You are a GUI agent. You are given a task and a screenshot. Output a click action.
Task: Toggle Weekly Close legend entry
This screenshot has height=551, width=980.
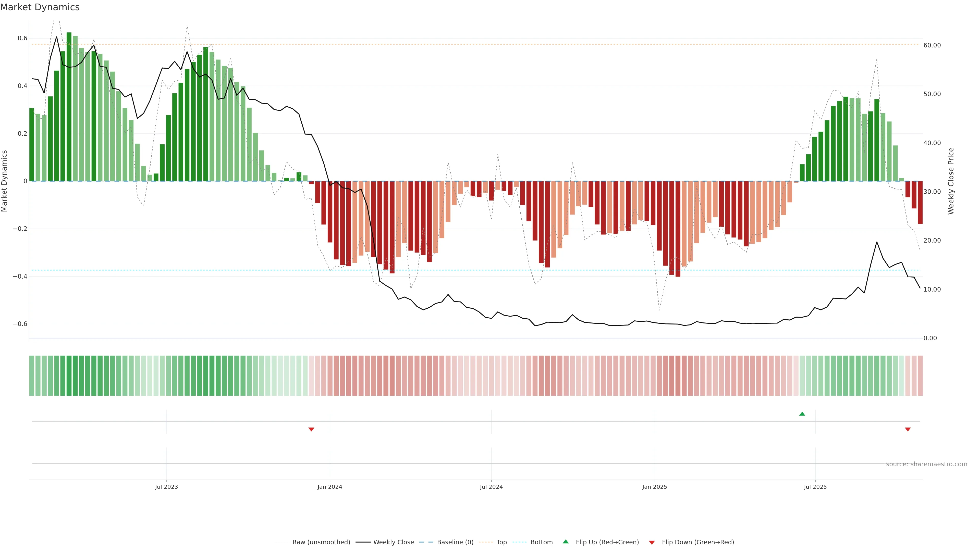(393, 542)
